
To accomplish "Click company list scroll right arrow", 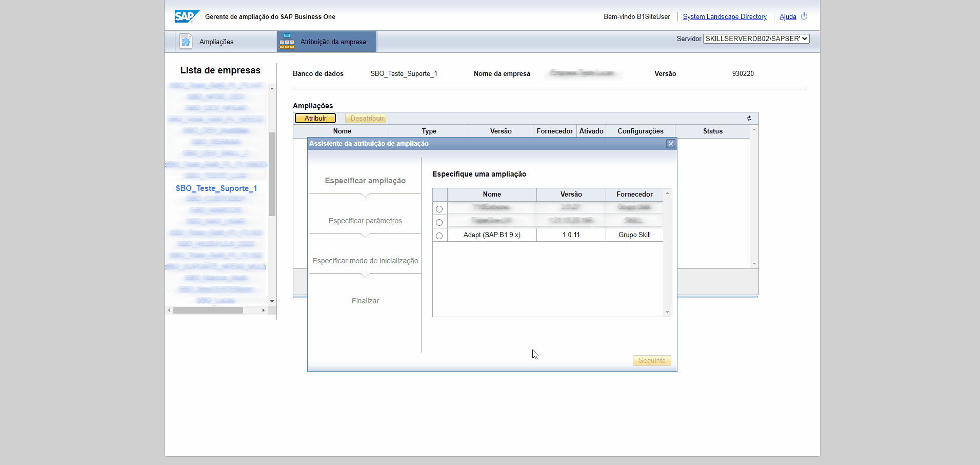I will coord(264,310).
